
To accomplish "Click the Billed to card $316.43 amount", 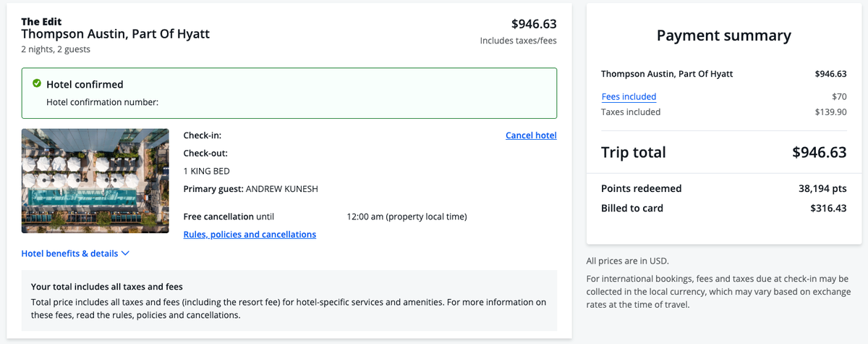I will [828, 208].
